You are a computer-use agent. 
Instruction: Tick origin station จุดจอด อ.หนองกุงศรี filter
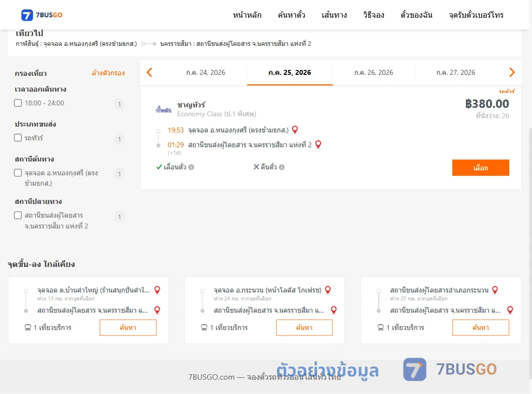pyautogui.click(x=18, y=173)
